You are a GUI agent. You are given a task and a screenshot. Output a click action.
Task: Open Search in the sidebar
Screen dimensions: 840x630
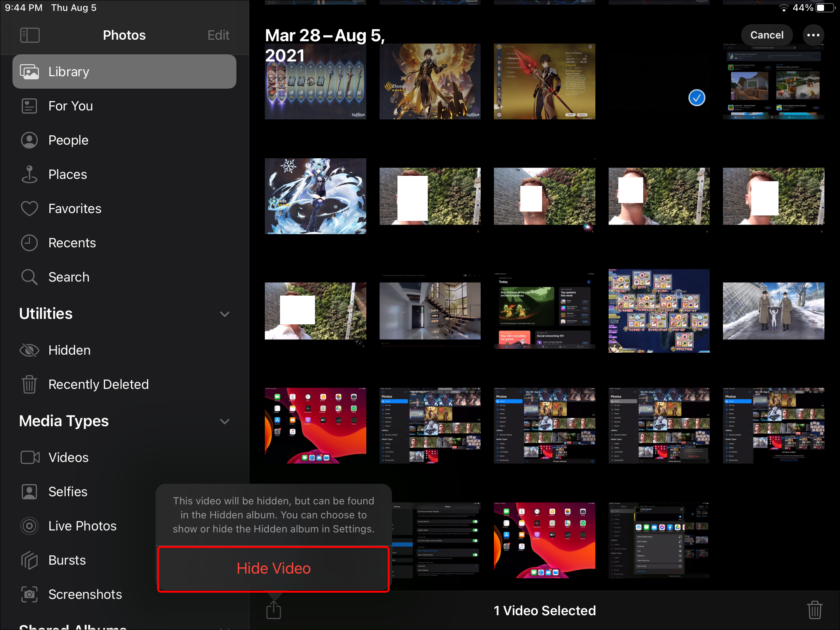[x=69, y=277]
